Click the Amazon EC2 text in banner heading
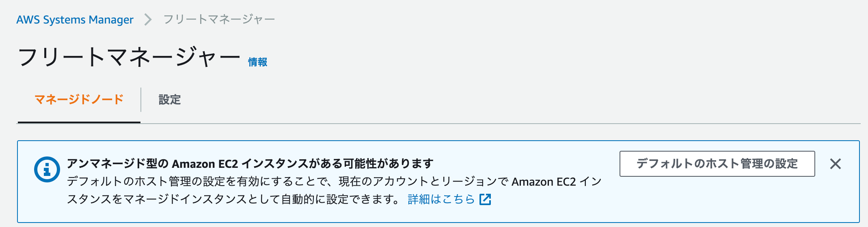 click(x=205, y=163)
